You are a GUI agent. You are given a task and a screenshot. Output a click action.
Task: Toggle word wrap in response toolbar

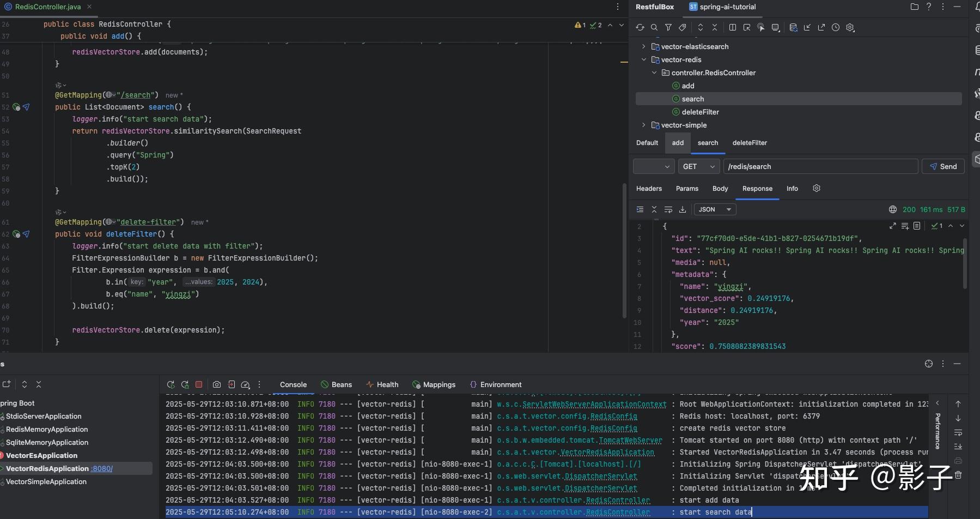click(668, 209)
